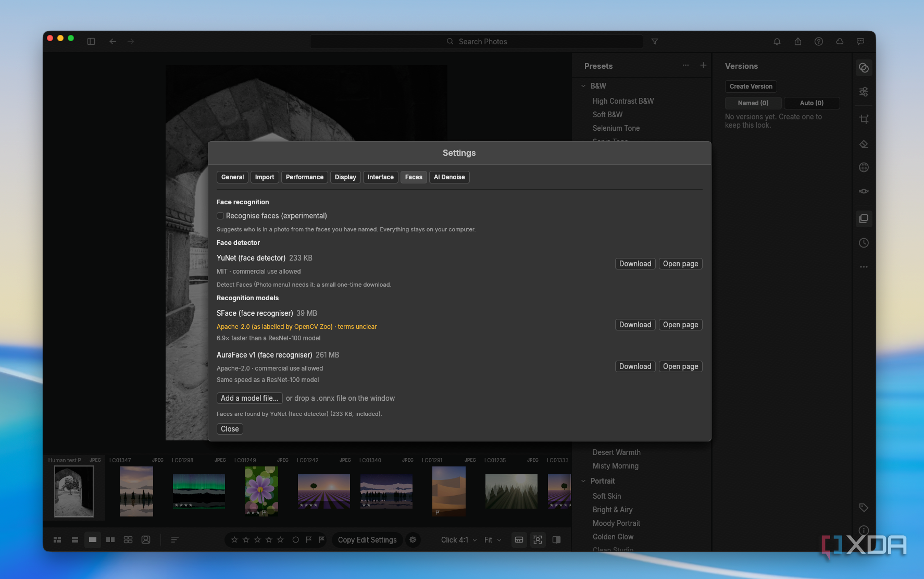924x579 pixels.
Task: Open the Interface settings tab
Action: [381, 177]
